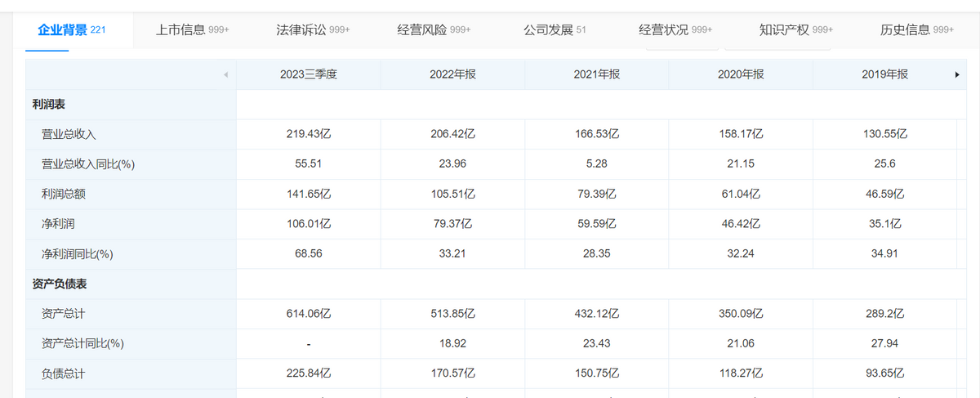The height and width of the screenshot is (398, 980).
Task: Click the 负债总计 row label
Action: pyautogui.click(x=63, y=373)
